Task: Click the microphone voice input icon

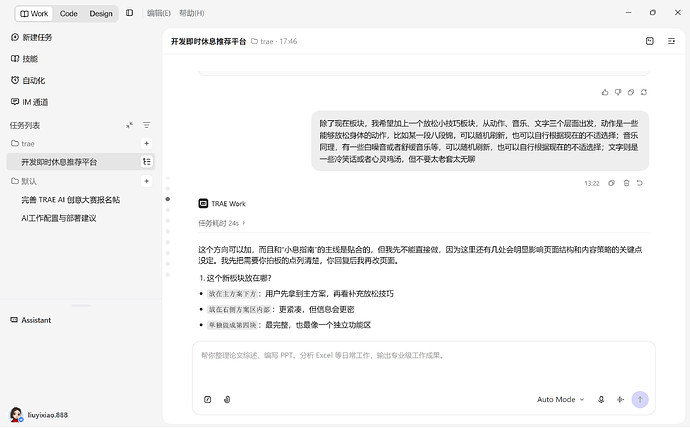Action: point(601,399)
